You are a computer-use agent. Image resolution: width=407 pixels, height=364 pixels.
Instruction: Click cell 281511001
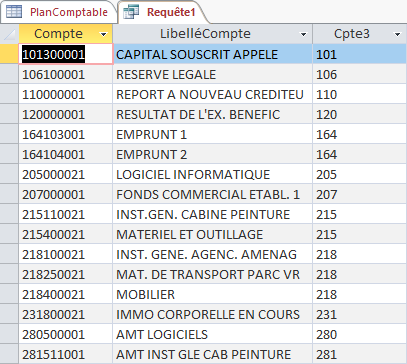click(66, 354)
